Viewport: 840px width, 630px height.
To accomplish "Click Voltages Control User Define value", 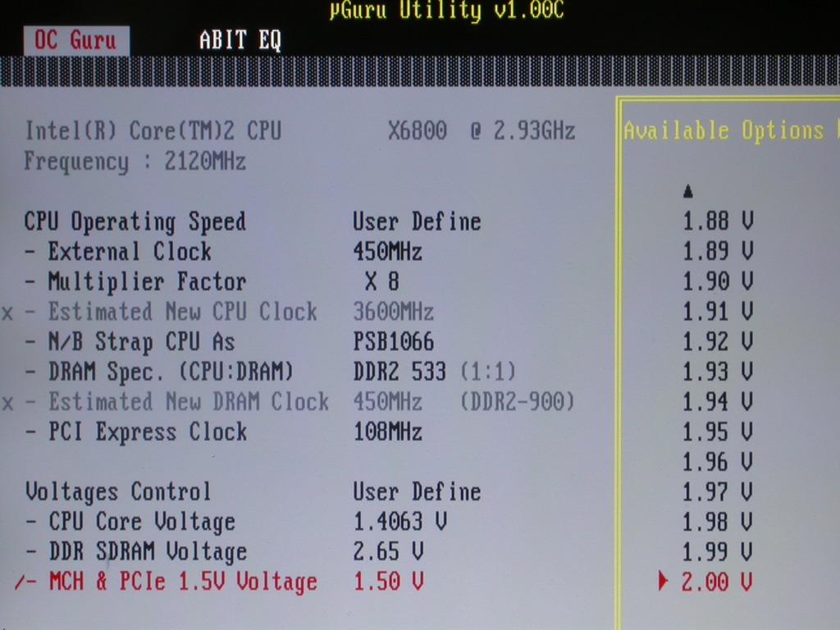I will tap(417, 492).
